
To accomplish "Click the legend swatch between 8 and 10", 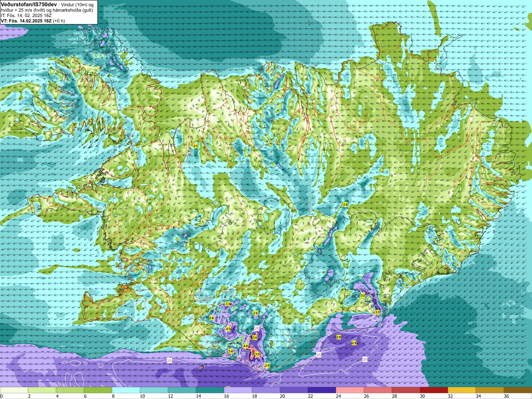I will click(126, 390).
